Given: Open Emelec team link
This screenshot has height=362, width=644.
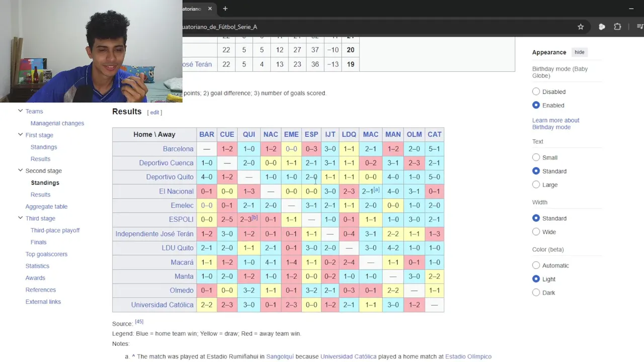Looking at the screenshot, I should [x=182, y=205].
